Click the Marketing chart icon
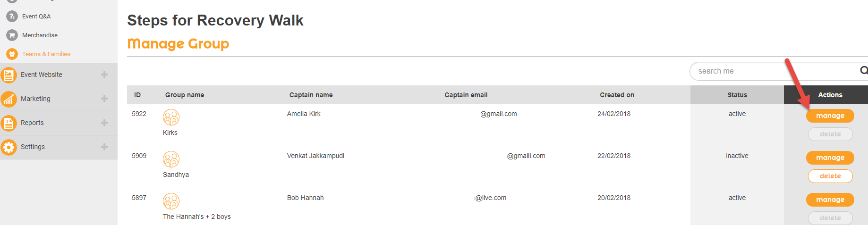This screenshot has width=868, height=225. [9, 99]
